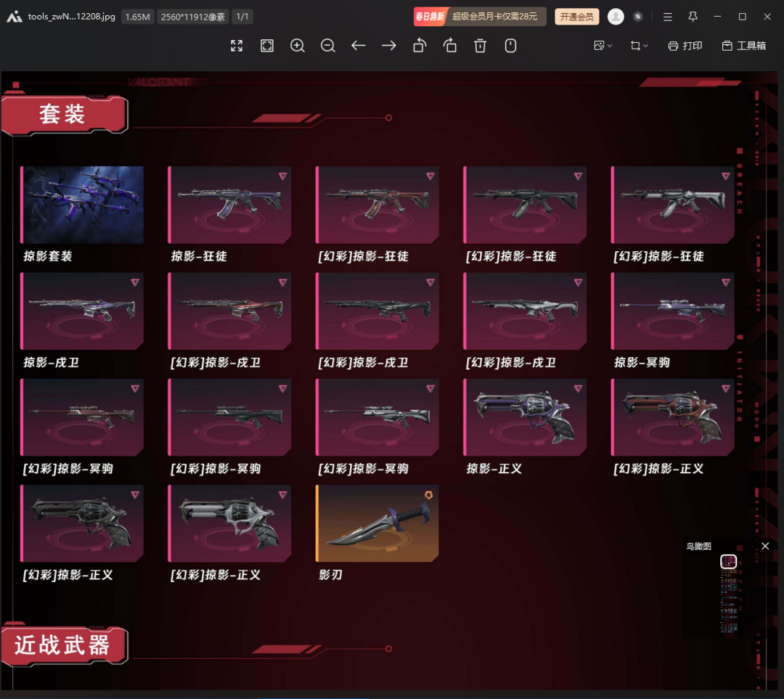The width and height of the screenshot is (784, 699).
Task: Click the 套装 section header
Action: pyautogui.click(x=65, y=115)
